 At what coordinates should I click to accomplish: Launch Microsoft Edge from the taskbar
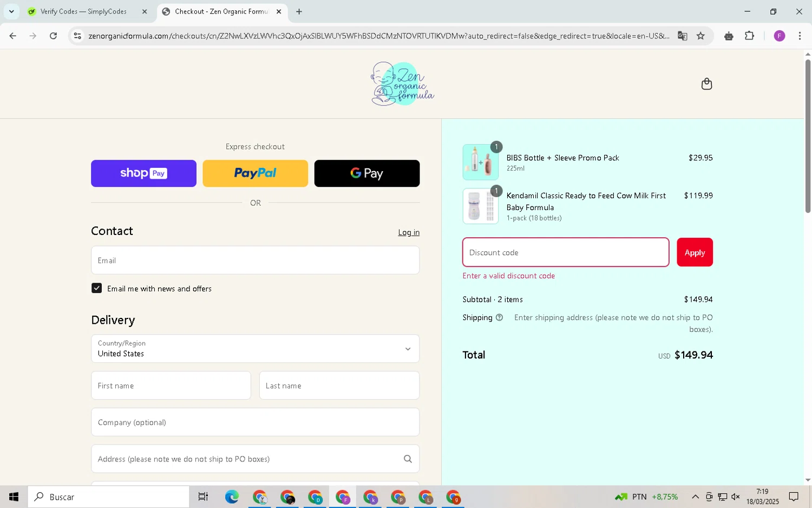(232, 497)
